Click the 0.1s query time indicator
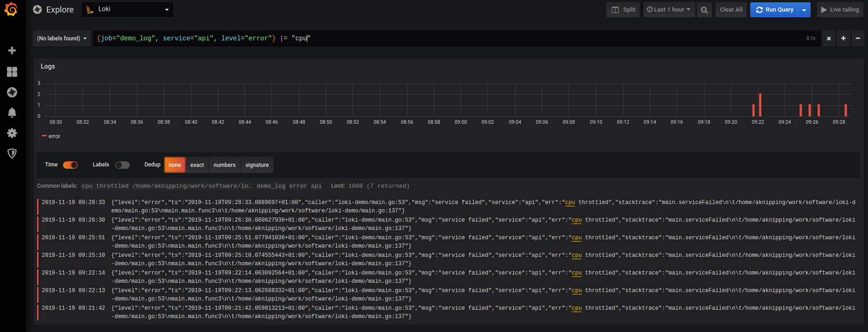868x332 pixels. 811,38
